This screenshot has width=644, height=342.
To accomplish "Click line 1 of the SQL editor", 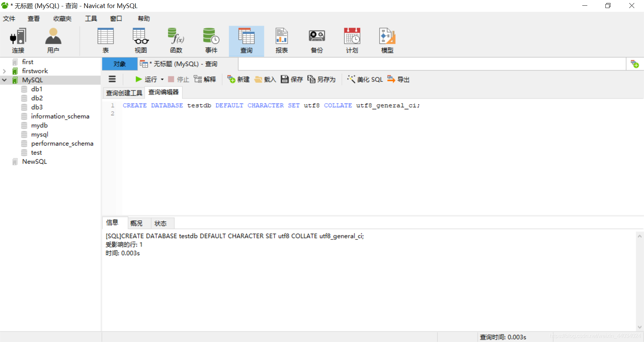I will coord(271,105).
